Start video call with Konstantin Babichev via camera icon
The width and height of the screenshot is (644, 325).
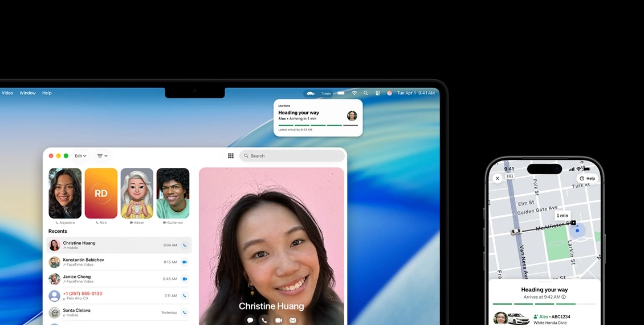tap(184, 262)
